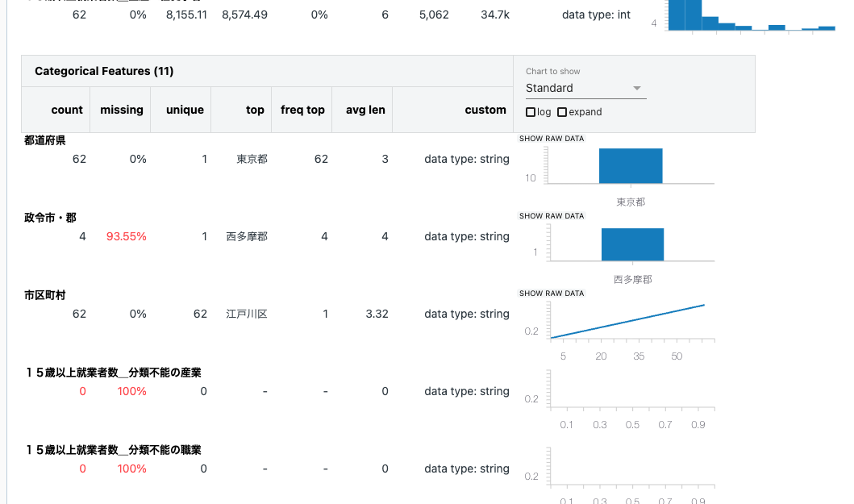Click the Chart to show label
The width and height of the screenshot is (854, 504).
point(553,72)
